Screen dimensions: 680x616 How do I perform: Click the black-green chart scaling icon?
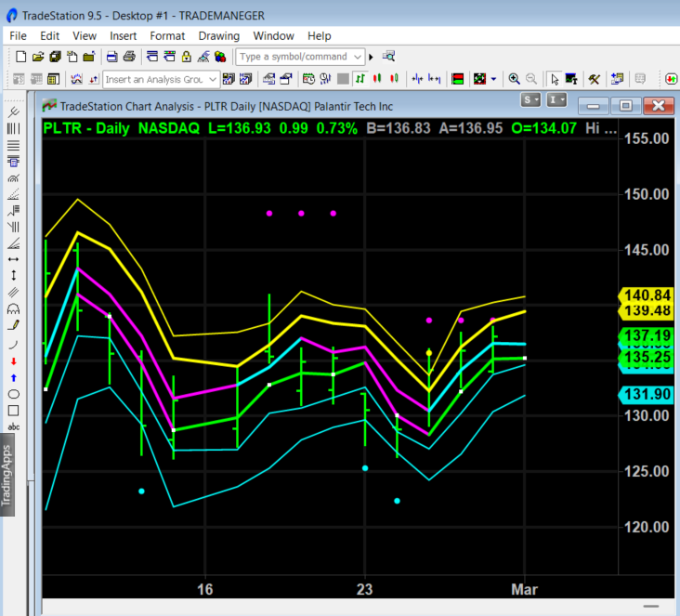pos(479,79)
